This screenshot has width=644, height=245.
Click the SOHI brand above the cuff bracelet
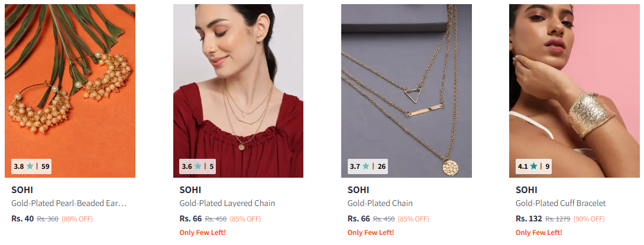click(x=526, y=190)
